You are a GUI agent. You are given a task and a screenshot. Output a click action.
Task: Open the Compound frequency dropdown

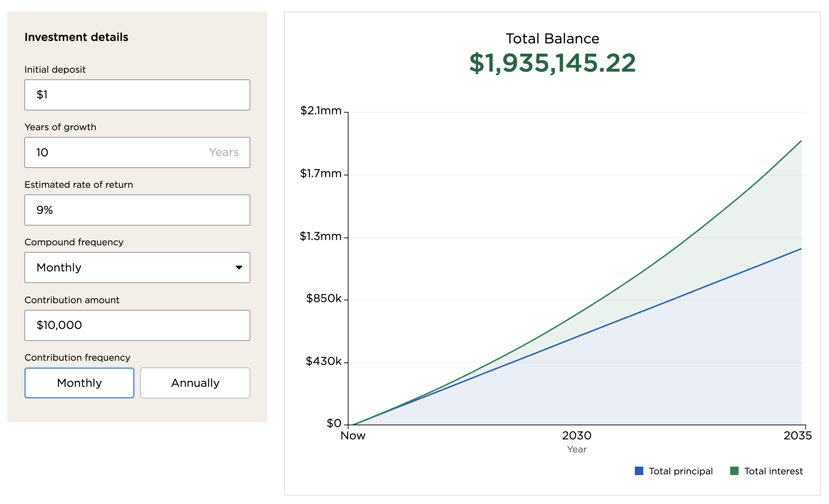click(x=137, y=268)
